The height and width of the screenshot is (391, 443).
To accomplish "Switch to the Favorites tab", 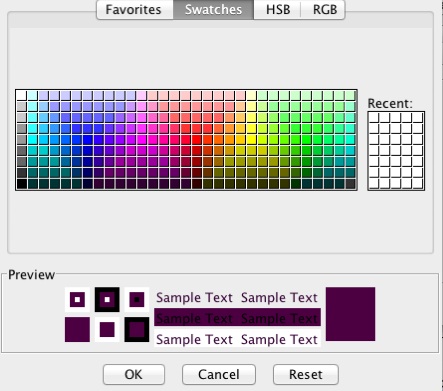I will [135, 10].
